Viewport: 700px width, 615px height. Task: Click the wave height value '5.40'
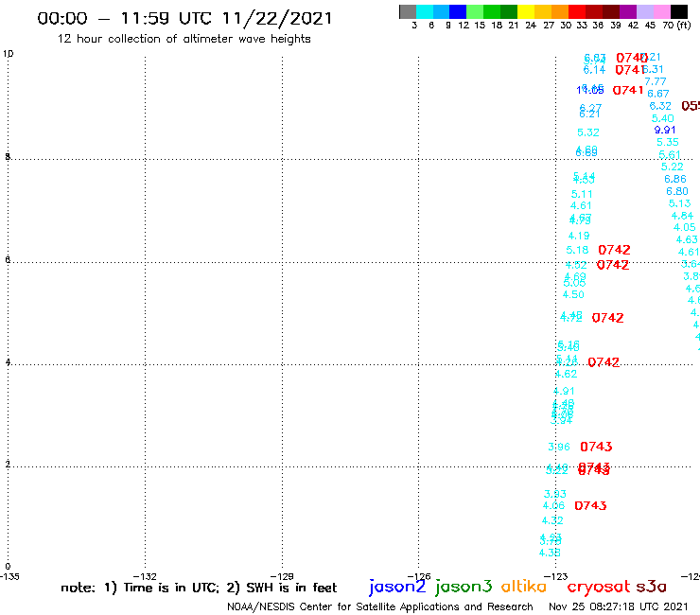(662, 118)
